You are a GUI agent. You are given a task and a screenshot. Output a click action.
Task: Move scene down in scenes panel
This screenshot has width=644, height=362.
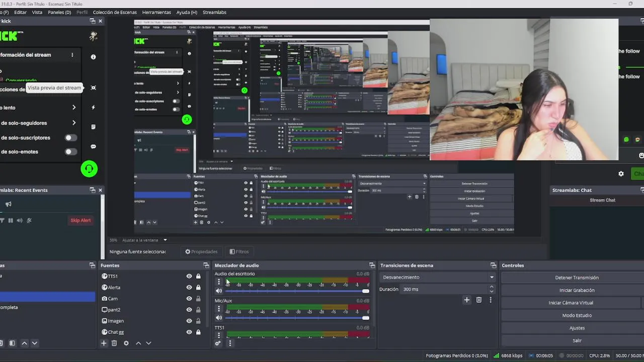coord(34,343)
